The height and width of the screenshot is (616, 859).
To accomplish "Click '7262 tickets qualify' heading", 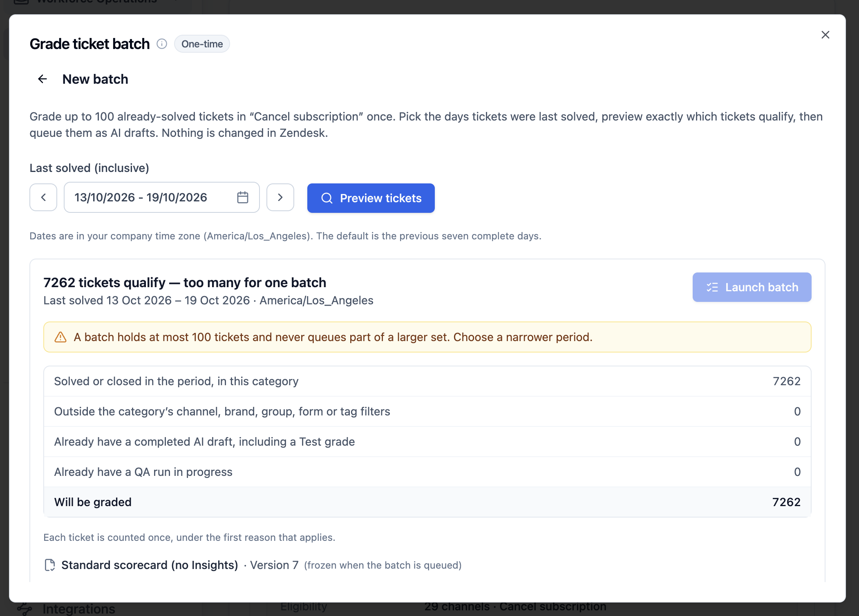I will [185, 282].
